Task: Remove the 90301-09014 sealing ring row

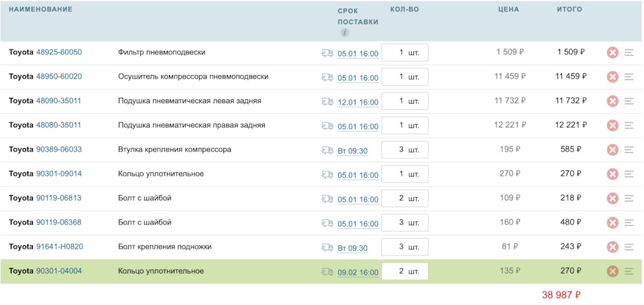Action: click(x=612, y=174)
